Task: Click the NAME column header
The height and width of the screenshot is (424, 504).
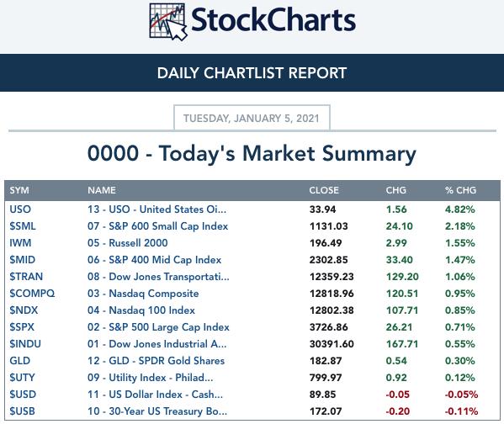Action: 102,190
